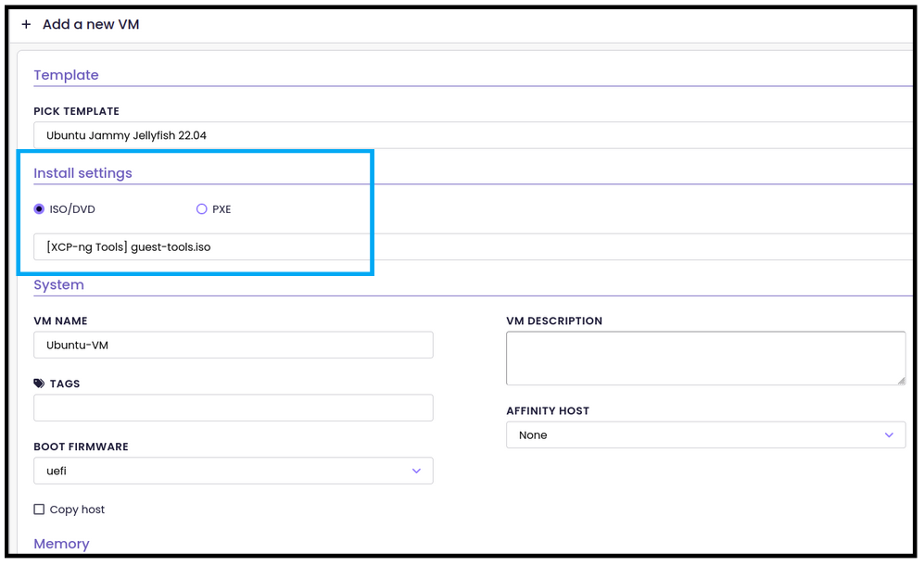The image size is (924, 566).
Task: Click inside the VM Description text area
Action: pos(706,358)
